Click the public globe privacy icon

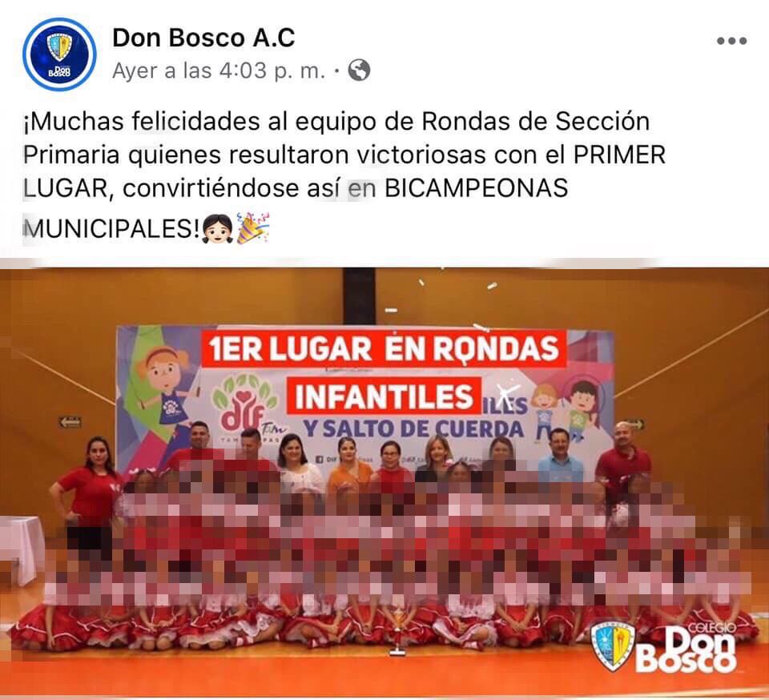click(x=359, y=70)
